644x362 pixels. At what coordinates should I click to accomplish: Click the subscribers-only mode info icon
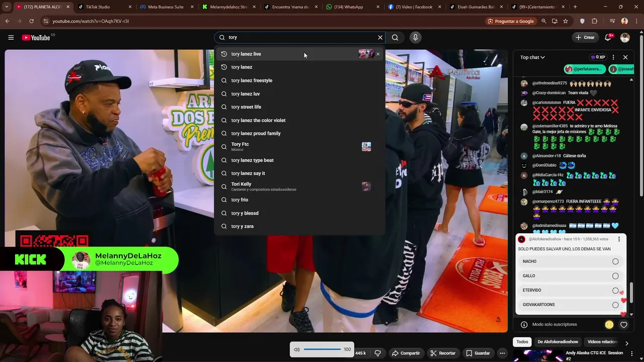click(524, 325)
